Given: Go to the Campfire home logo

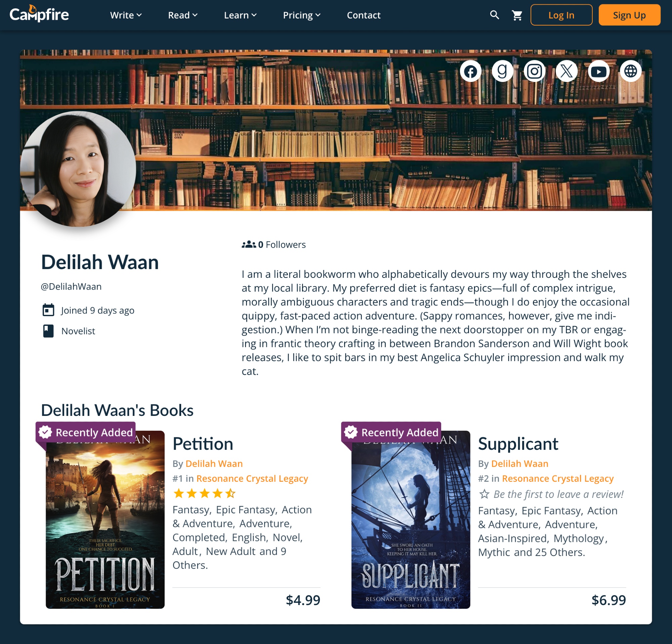Looking at the screenshot, I should coord(39,14).
